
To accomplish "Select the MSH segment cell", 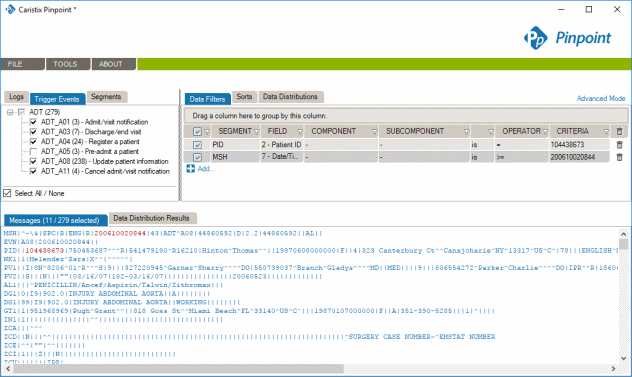I will tap(235, 157).
